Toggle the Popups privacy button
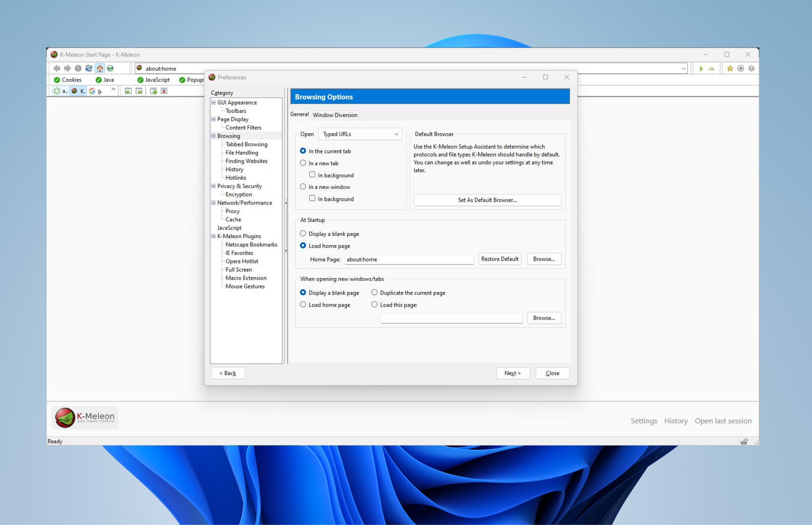 pyautogui.click(x=192, y=80)
